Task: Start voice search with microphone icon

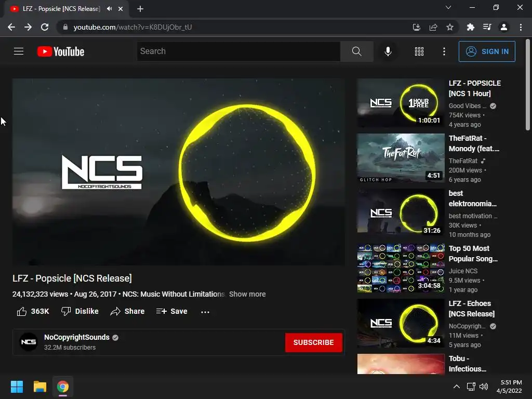Action: 388,51
